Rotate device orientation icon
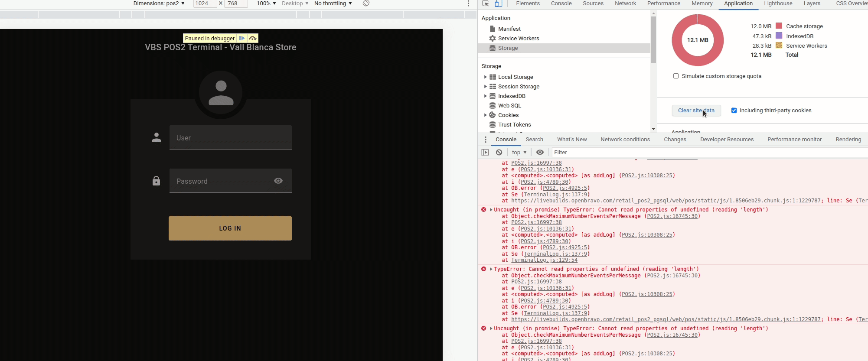Image resolution: width=868 pixels, height=361 pixels. tap(366, 3)
